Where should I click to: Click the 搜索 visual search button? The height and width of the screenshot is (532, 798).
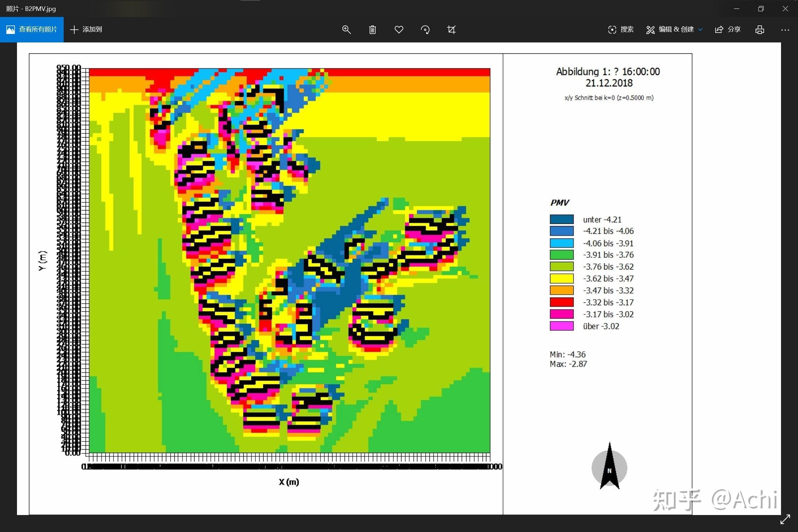coord(621,30)
